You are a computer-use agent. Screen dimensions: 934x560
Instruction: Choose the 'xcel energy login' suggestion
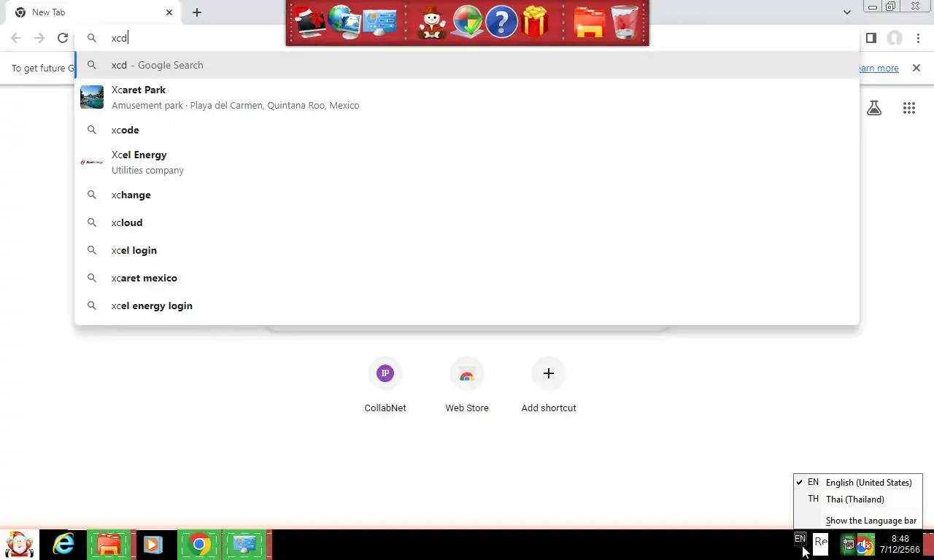467,306
